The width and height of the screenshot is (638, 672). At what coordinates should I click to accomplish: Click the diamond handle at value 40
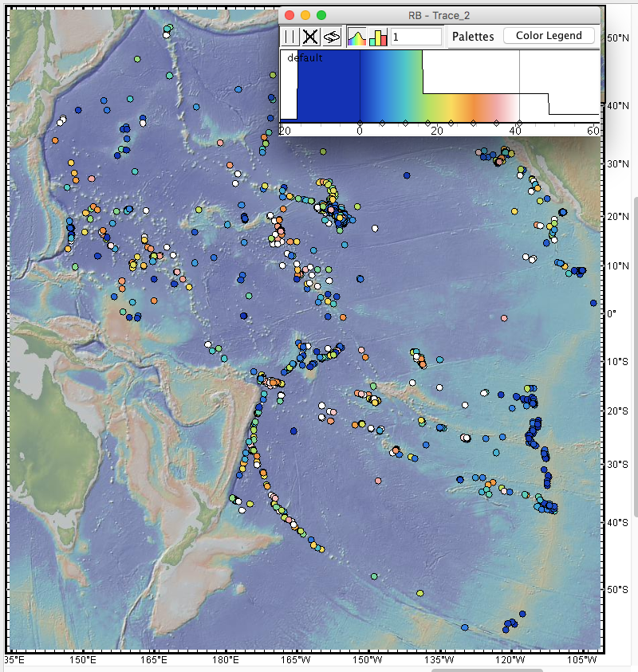pyautogui.click(x=518, y=123)
